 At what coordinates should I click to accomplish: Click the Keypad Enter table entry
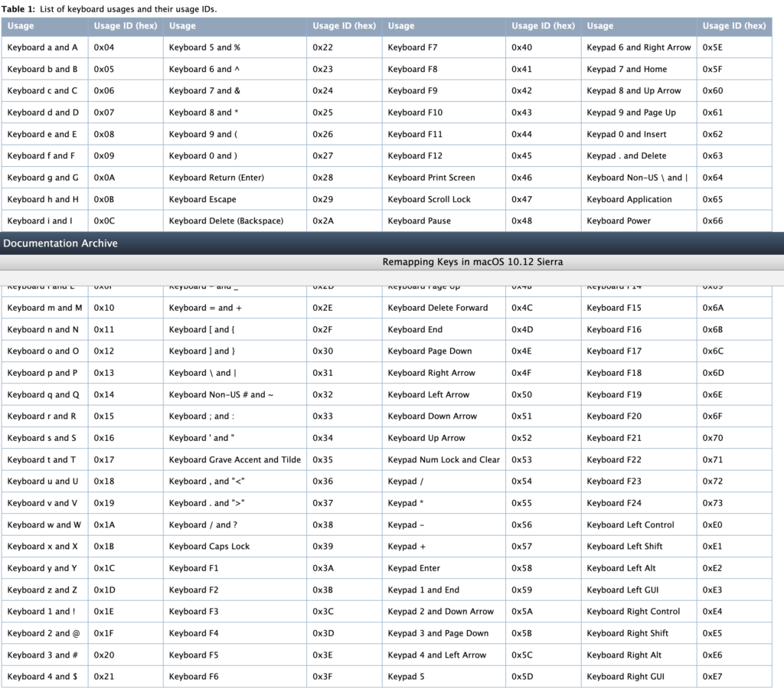click(x=413, y=568)
